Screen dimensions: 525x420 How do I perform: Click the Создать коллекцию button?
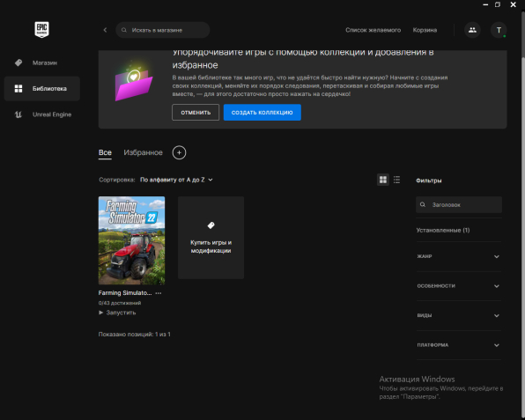point(262,113)
